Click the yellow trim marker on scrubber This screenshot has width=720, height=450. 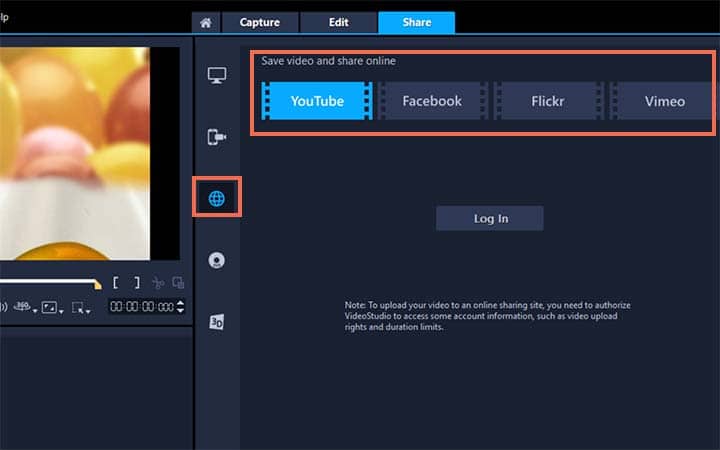97,285
